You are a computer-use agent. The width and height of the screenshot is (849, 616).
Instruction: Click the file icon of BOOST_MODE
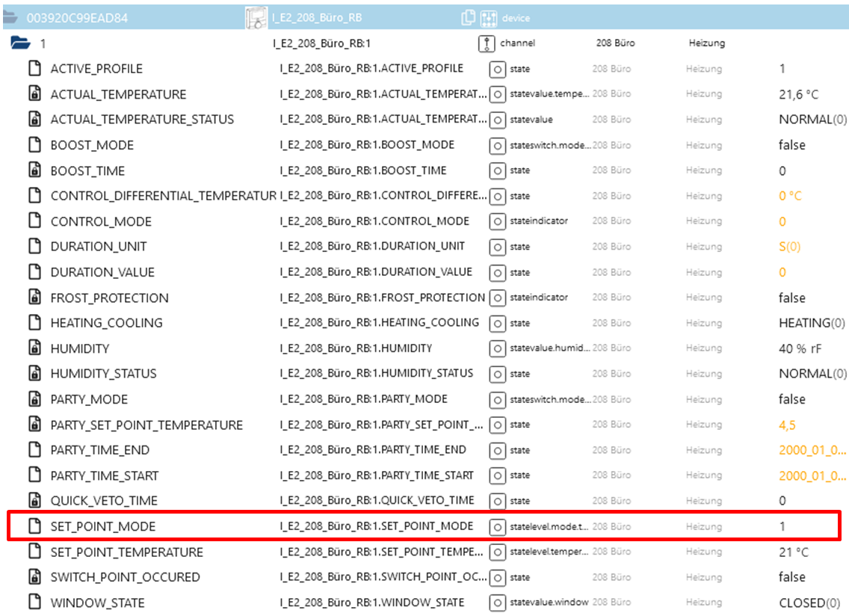coord(34,144)
